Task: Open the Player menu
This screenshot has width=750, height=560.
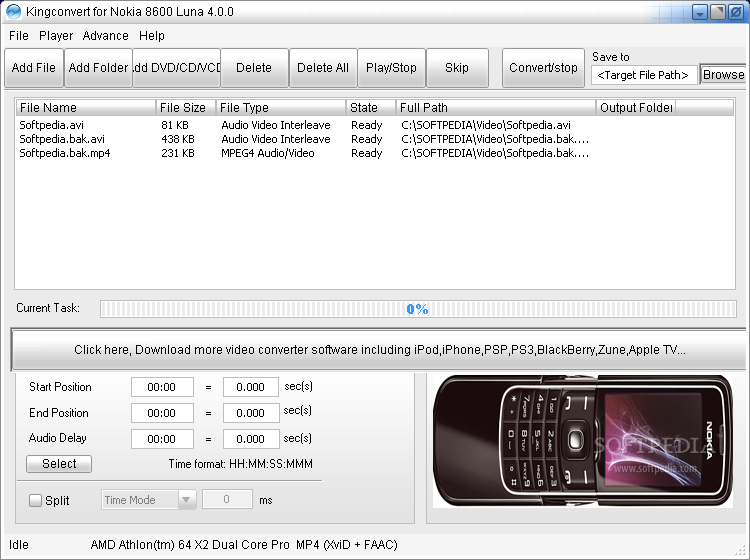Action: [x=56, y=36]
